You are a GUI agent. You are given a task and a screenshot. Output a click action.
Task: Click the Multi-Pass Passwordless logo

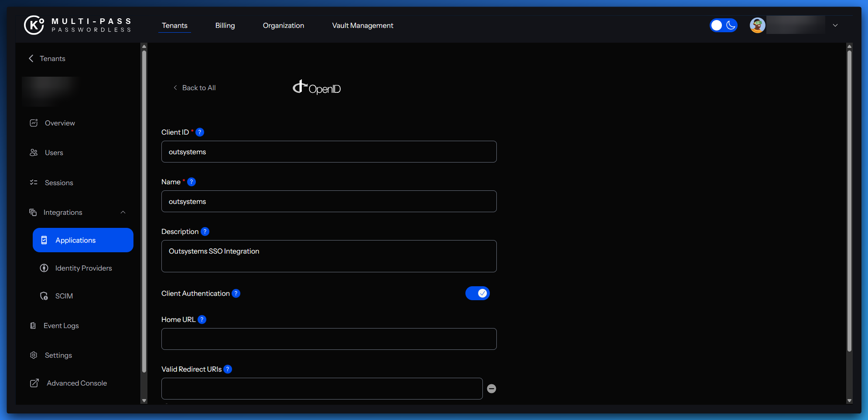click(x=78, y=25)
